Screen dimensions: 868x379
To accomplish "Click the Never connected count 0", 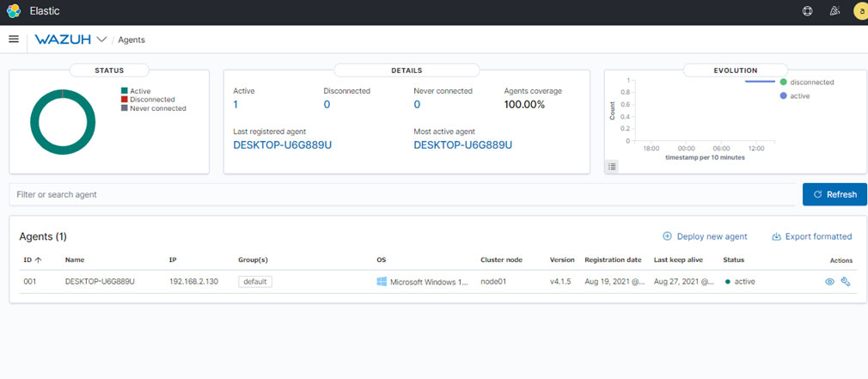I will 417,104.
